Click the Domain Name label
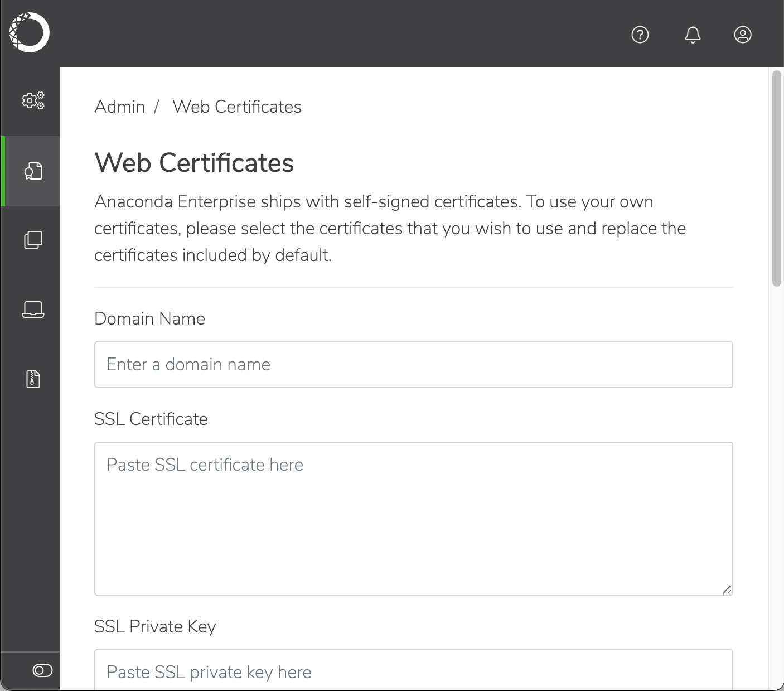Image resolution: width=784 pixels, height=691 pixels. point(150,318)
